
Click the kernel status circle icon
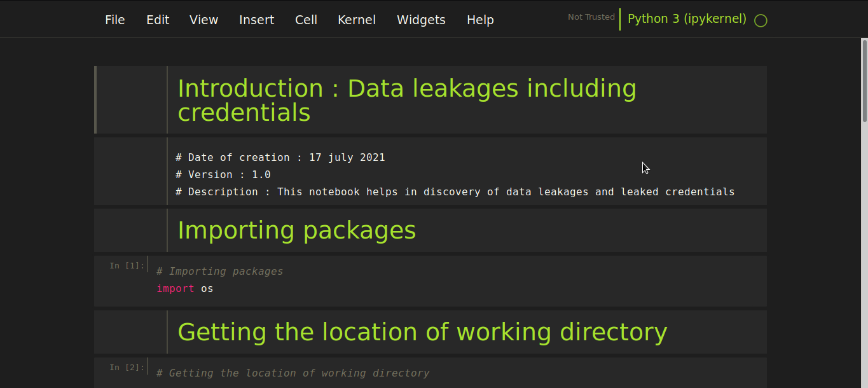pyautogui.click(x=761, y=20)
